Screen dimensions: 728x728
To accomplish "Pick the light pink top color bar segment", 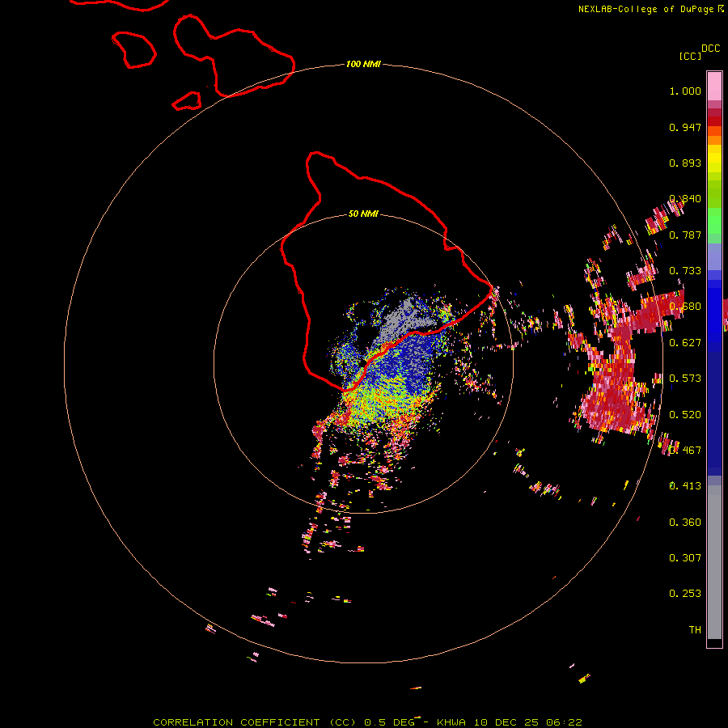I will point(714,87).
